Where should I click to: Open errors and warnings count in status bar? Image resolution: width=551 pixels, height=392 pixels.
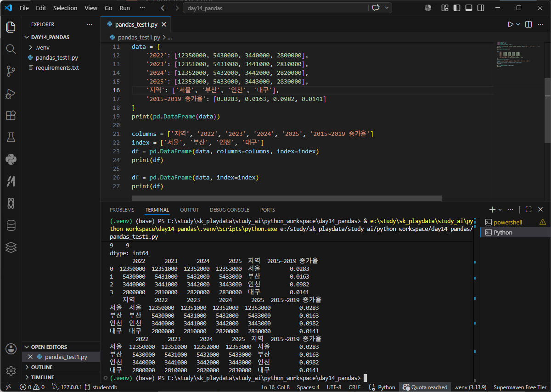pyautogui.click(x=32, y=387)
